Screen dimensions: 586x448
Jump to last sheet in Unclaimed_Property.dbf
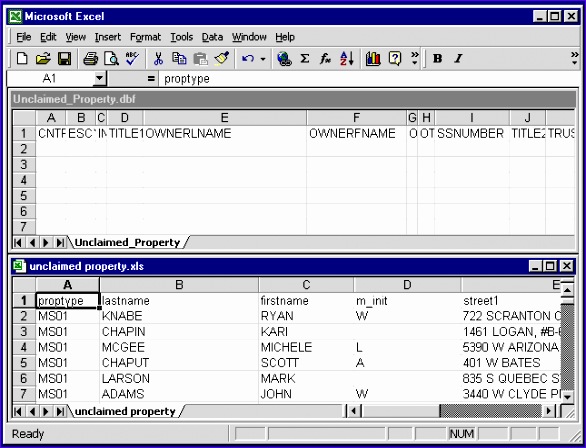click(60, 242)
